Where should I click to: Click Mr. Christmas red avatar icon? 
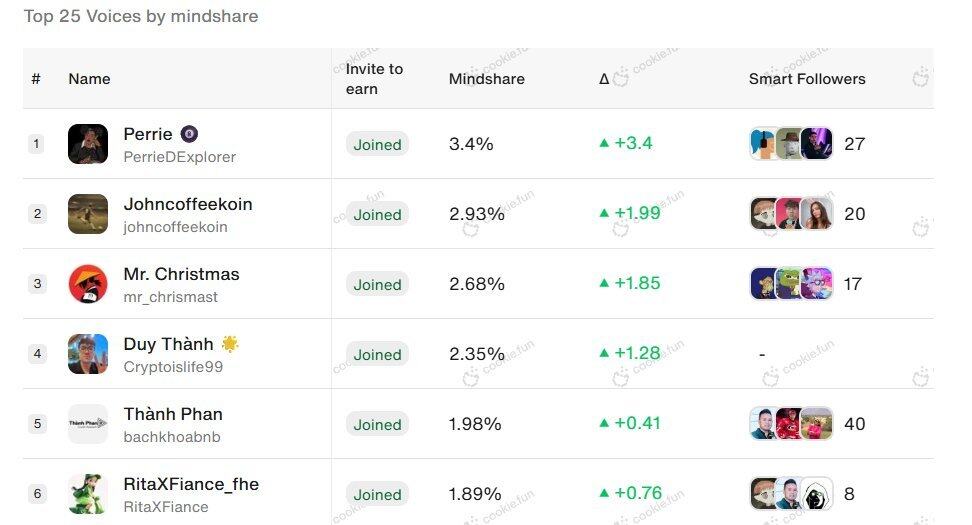87,284
